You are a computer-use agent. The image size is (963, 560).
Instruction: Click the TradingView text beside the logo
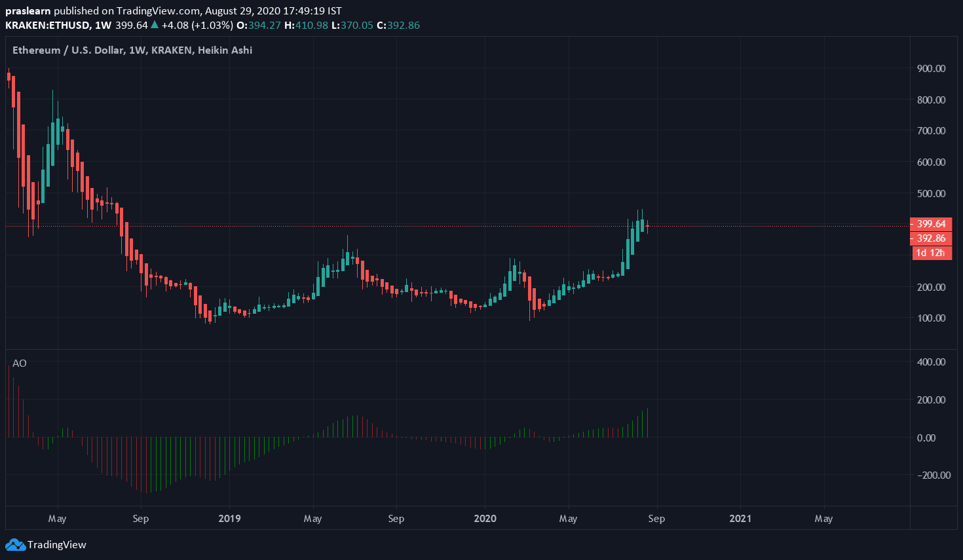tap(57, 545)
